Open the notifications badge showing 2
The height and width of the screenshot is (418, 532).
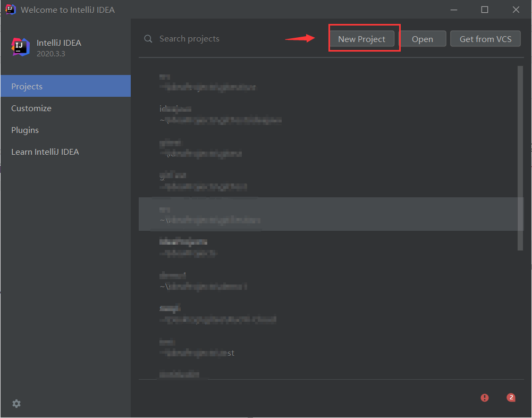pos(511,397)
